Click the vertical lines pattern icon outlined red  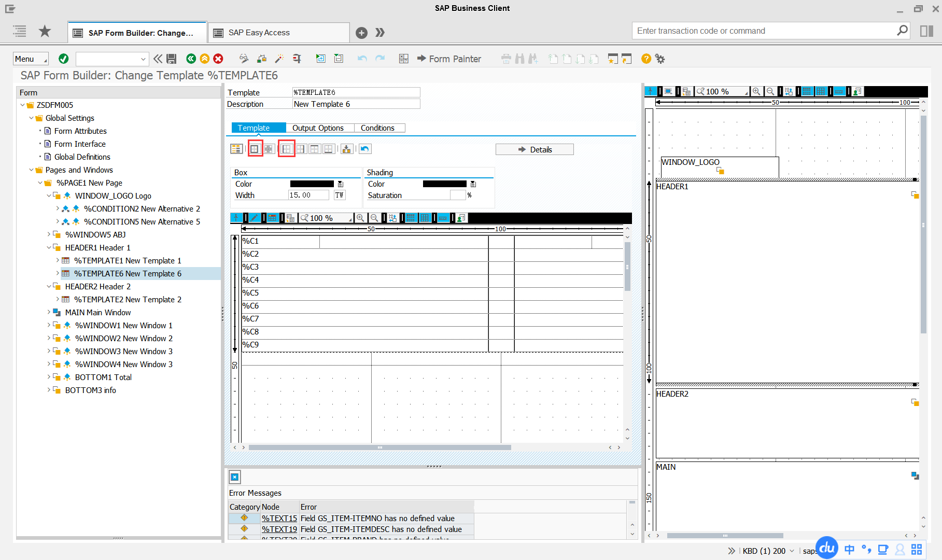click(x=287, y=149)
